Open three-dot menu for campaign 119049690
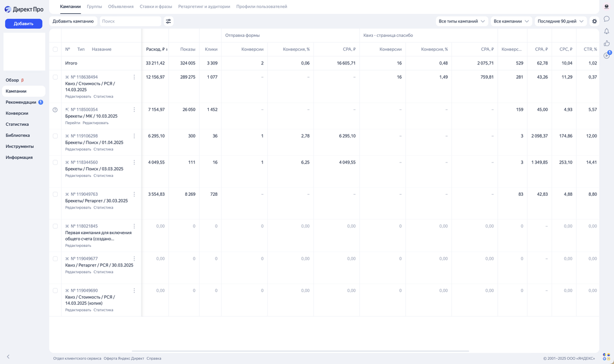The height and width of the screenshot is (364, 614). coord(134,290)
